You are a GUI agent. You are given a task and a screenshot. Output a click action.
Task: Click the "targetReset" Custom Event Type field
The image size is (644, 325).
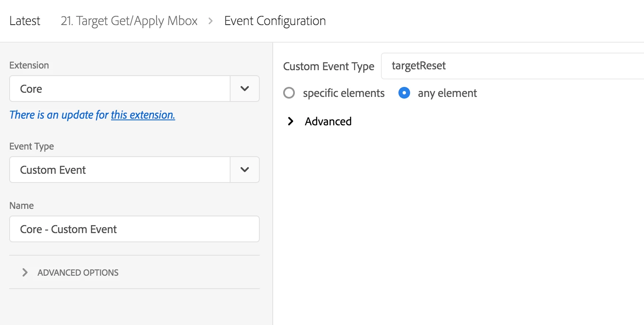pyautogui.click(x=512, y=66)
